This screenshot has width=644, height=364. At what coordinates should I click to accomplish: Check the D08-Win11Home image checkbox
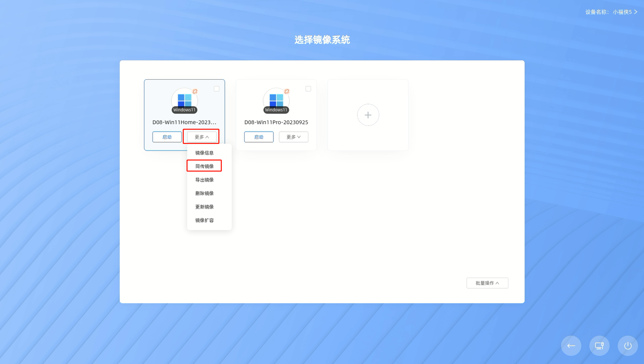tap(216, 89)
